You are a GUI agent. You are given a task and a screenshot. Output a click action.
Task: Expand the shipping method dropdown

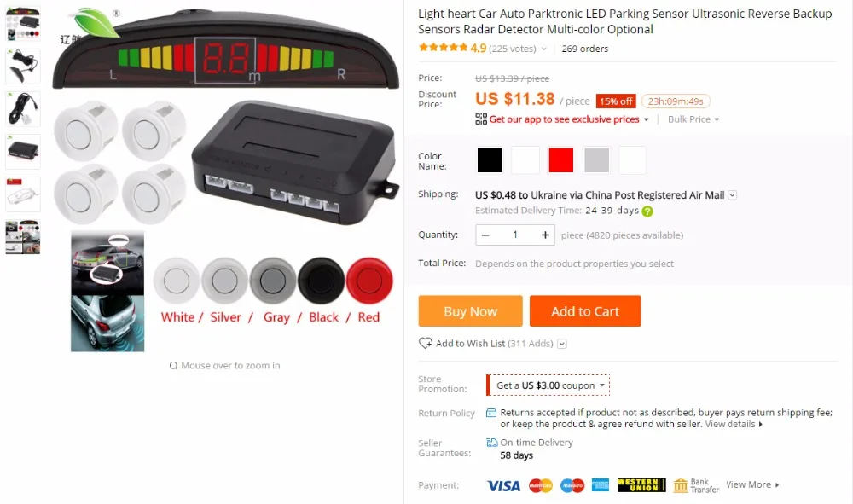click(732, 195)
